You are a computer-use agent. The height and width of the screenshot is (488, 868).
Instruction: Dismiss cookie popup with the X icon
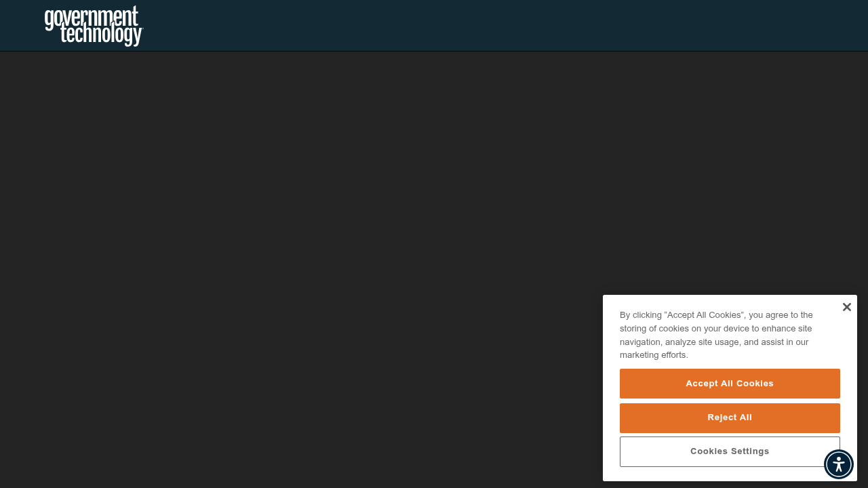pos(847,307)
